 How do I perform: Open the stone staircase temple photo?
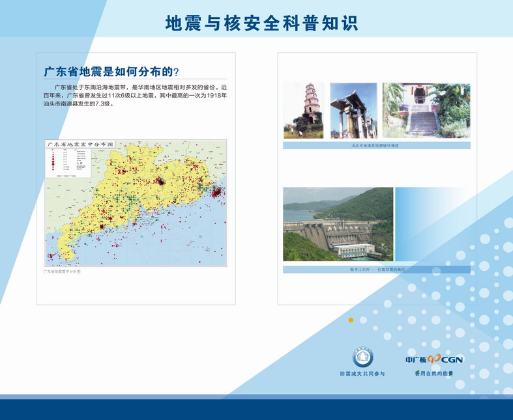[426, 110]
